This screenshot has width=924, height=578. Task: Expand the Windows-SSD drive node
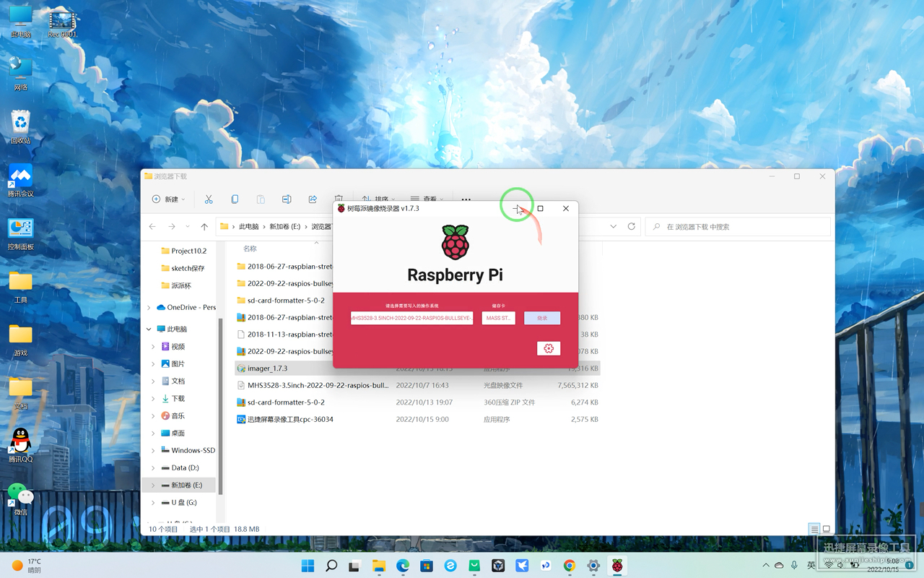[154, 450]
